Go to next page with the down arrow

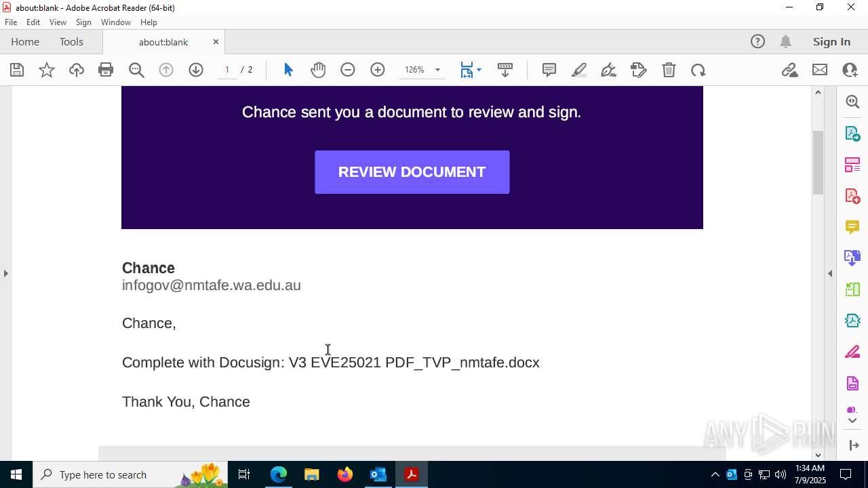[x=196, y=70]
